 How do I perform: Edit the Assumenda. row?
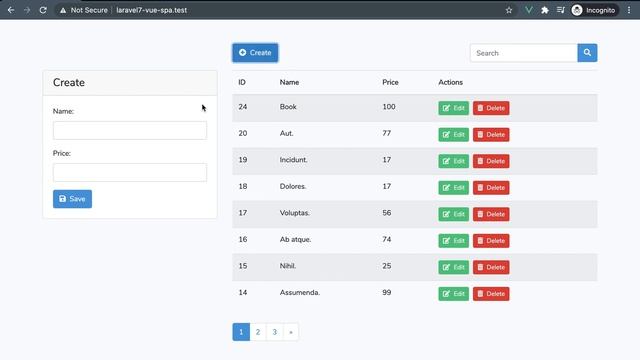tap(453, 294)
